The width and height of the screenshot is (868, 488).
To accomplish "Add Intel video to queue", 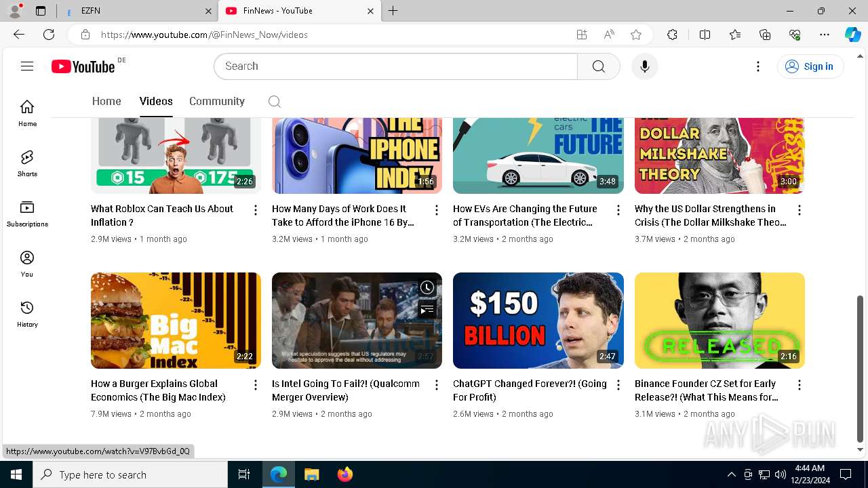I will pos(427,310).
